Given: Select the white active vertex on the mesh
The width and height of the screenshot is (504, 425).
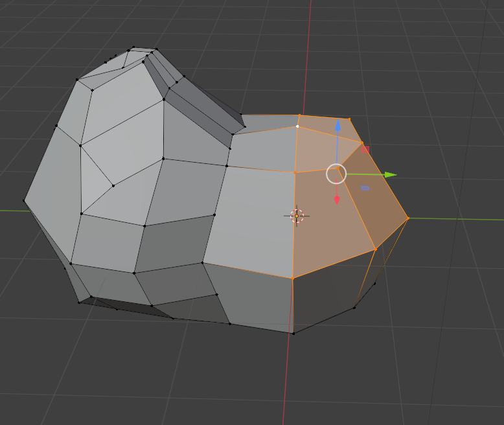Looking at the screenshot, I should [x=297, y=126].
